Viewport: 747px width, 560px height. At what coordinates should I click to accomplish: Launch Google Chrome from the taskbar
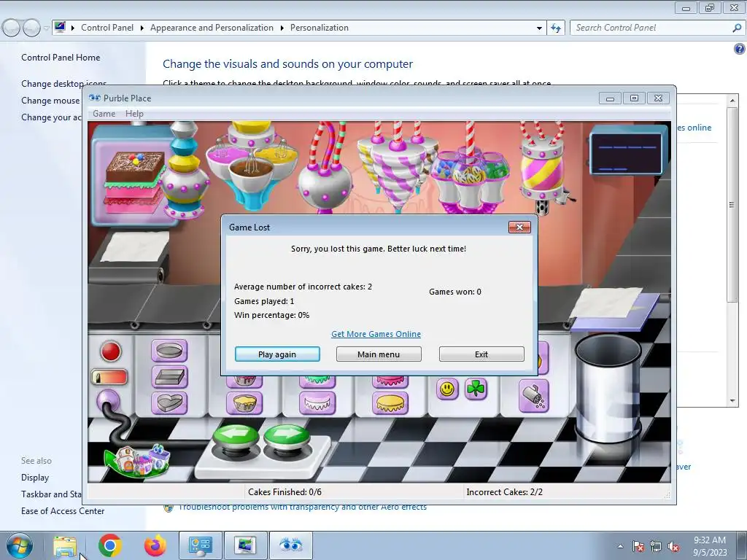110,545
